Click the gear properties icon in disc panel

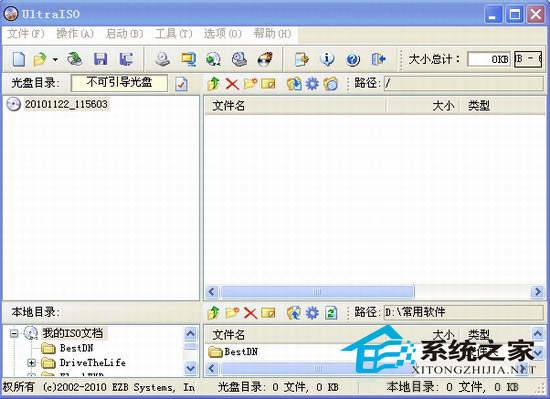[x=312, y=84]
